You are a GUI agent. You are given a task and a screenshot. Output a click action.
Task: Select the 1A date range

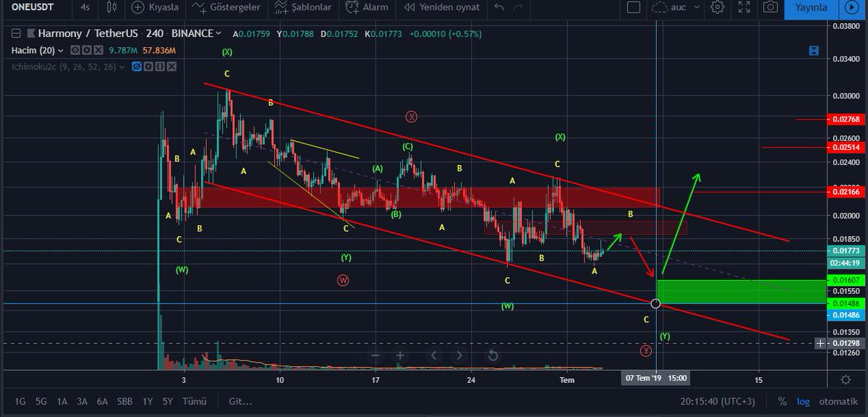click(x=62, y=400)
